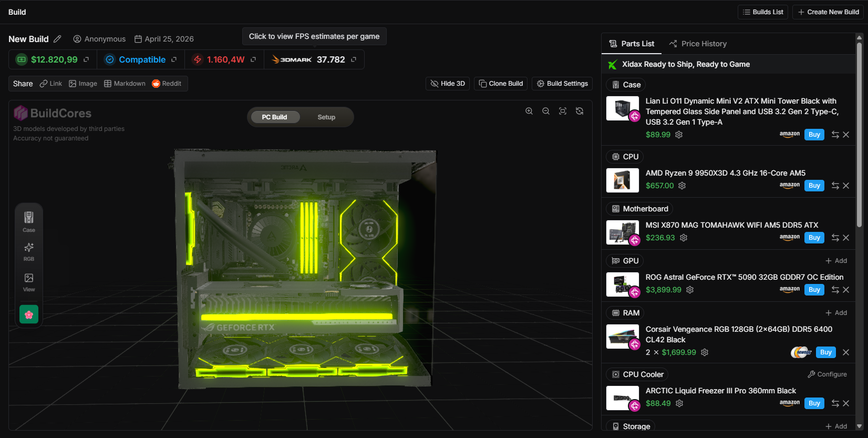Click the parts list scrollbar thumb
Viewport: 868px width, 438px height.
click(860, 134)
